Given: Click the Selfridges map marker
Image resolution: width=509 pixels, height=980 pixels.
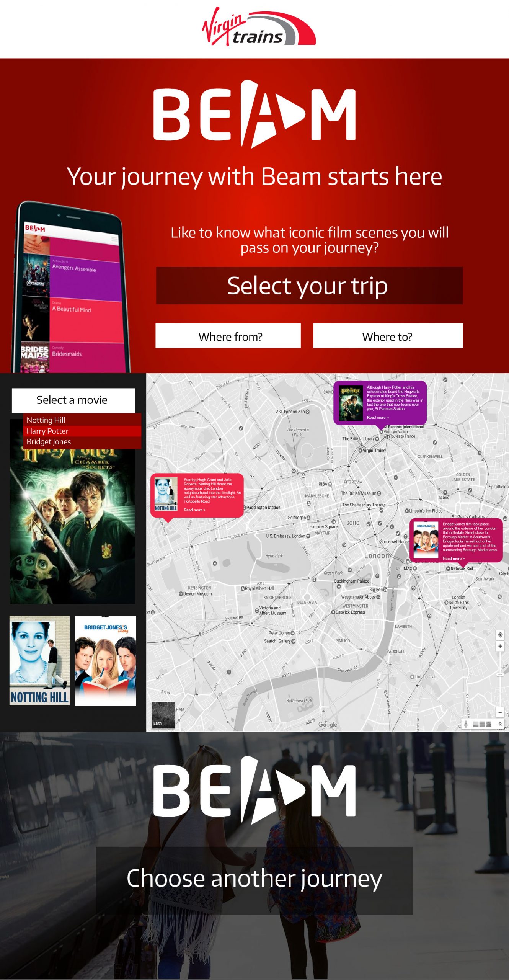Looking at the screenshot, I should [x=308, y=517].
